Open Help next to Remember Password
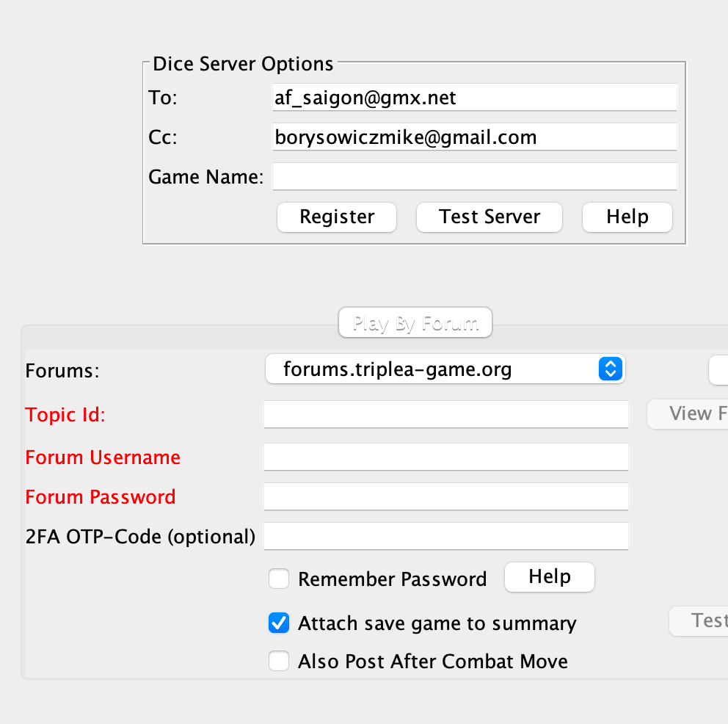 pos(549,577)
